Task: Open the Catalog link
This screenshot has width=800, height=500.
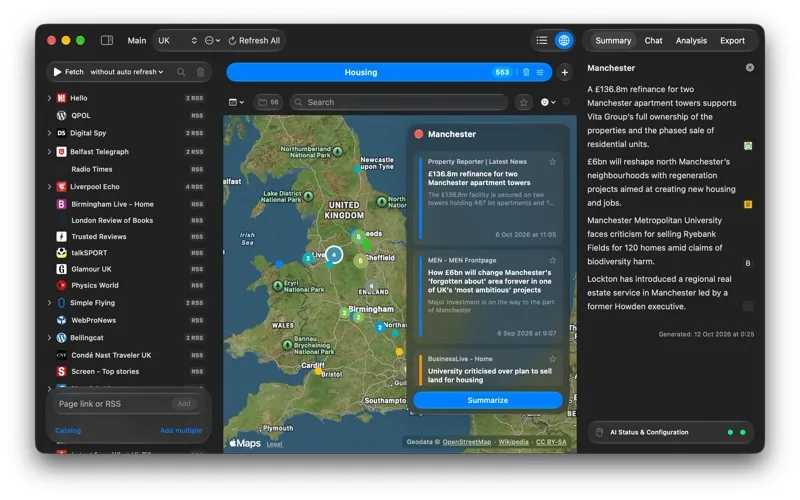Action: tap(68, 431)
